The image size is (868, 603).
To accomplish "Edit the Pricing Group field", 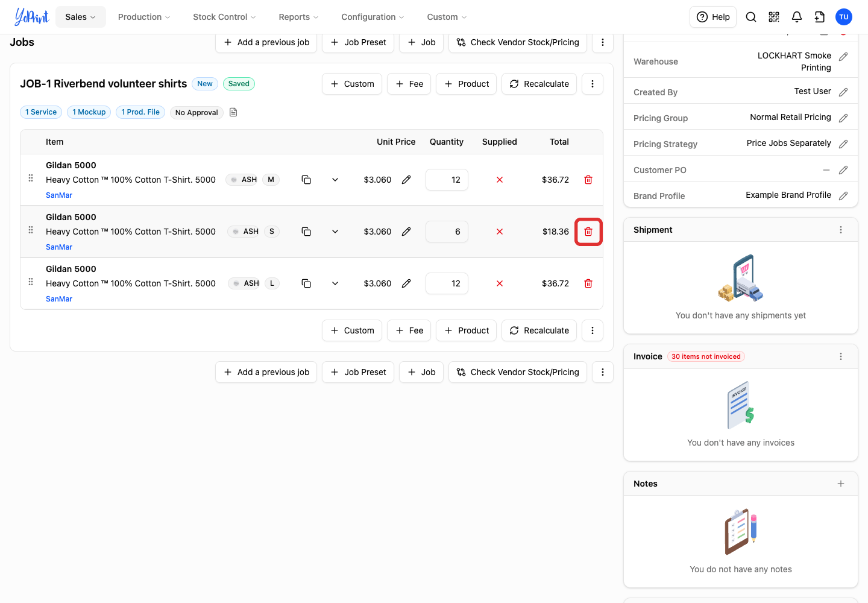I will (843, 118).
